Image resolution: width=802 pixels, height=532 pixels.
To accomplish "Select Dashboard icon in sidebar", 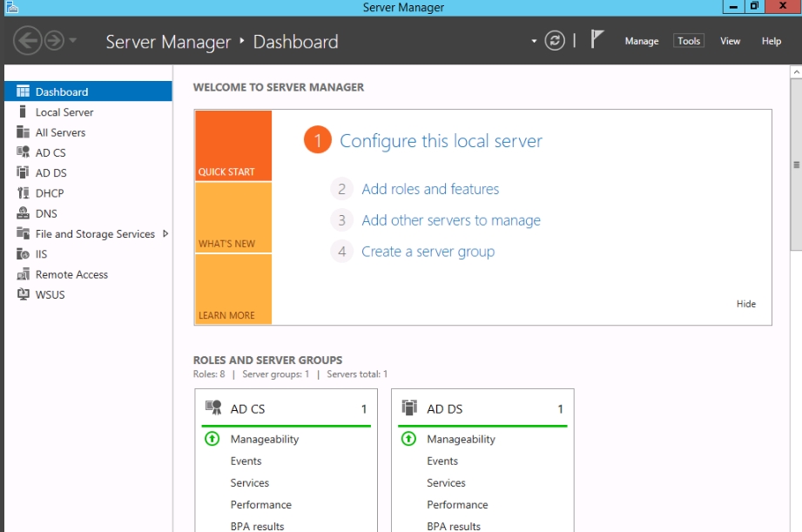I will point(23,91).
